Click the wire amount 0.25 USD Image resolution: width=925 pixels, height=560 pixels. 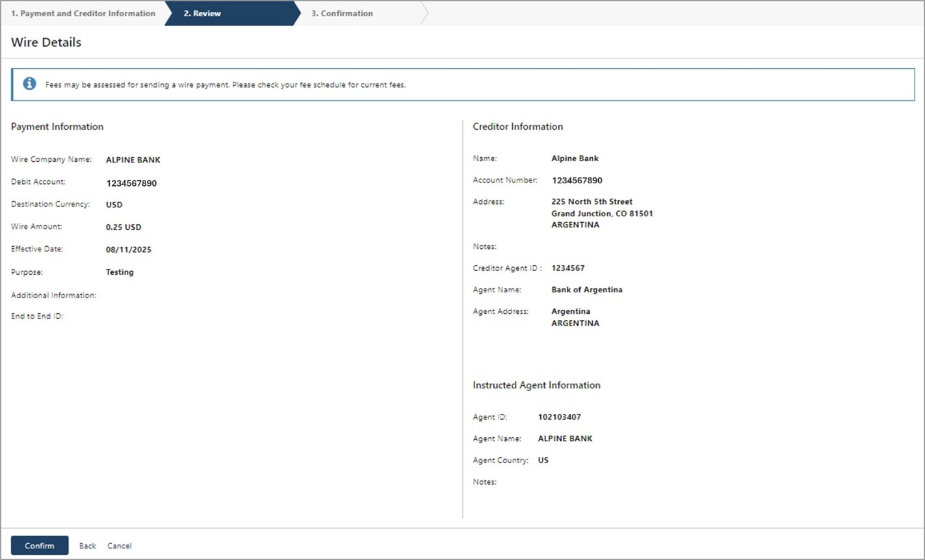point(124,227)
